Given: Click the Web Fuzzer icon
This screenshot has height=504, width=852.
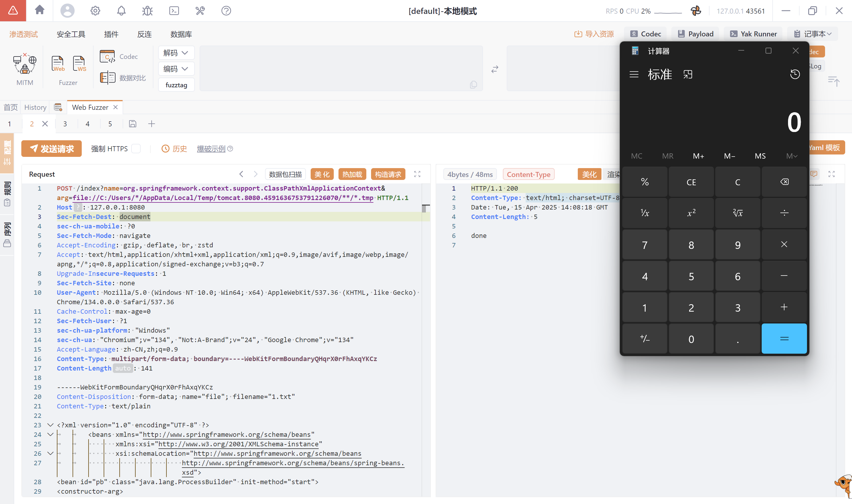Looking at the screenshot, I should [x=58, y=64].
